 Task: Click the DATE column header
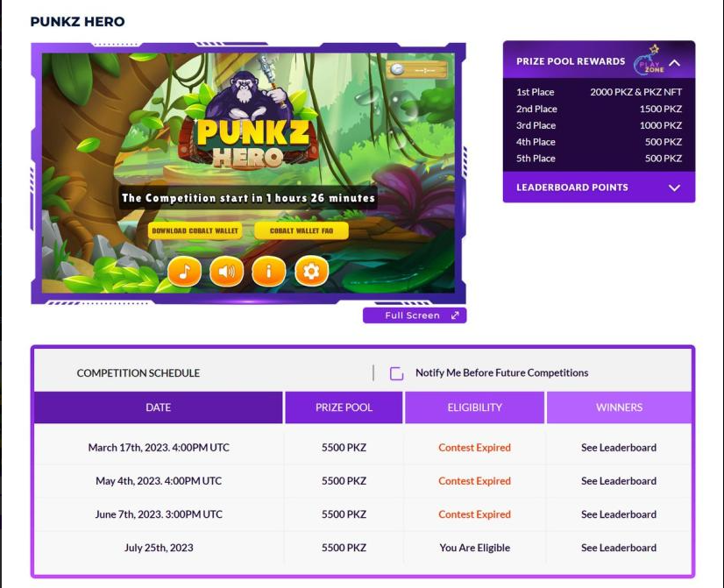[x=159, y=407]
